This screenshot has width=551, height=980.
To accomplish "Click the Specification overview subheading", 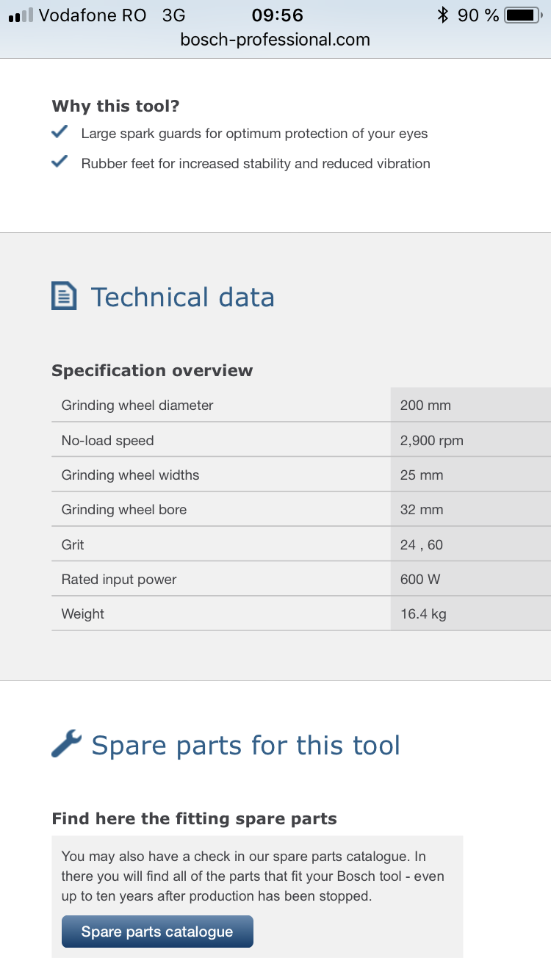I will point(152,370).
